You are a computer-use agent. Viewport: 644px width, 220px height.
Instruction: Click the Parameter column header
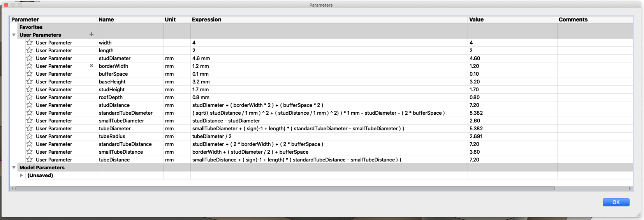point(53,20)
